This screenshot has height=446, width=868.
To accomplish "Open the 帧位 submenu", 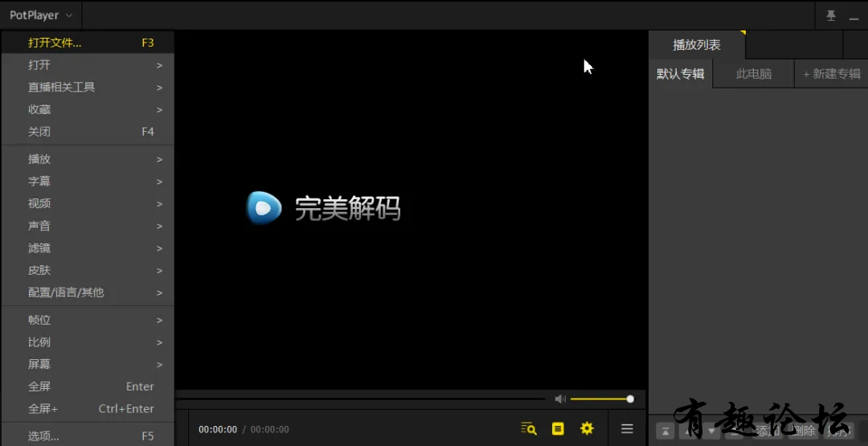I will tap(88, 320).
